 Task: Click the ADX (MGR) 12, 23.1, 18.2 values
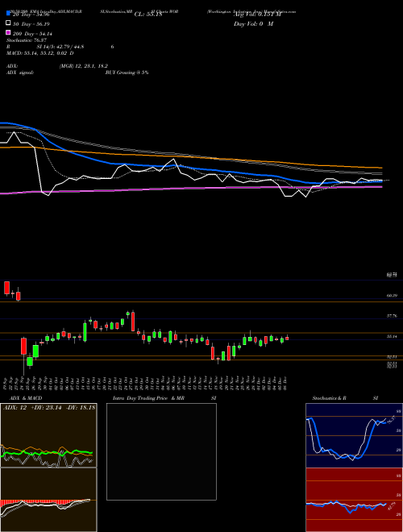pos(84,66)
